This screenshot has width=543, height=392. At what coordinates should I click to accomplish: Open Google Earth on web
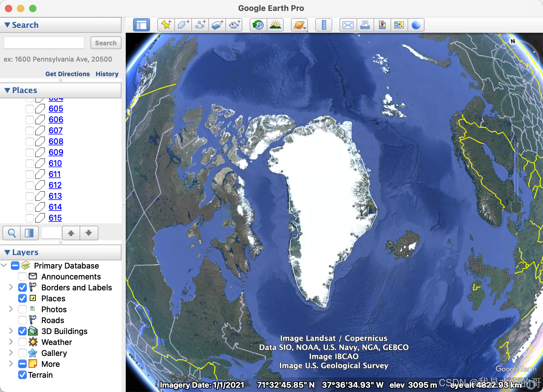pyautogui.click(x=416, y=25)
